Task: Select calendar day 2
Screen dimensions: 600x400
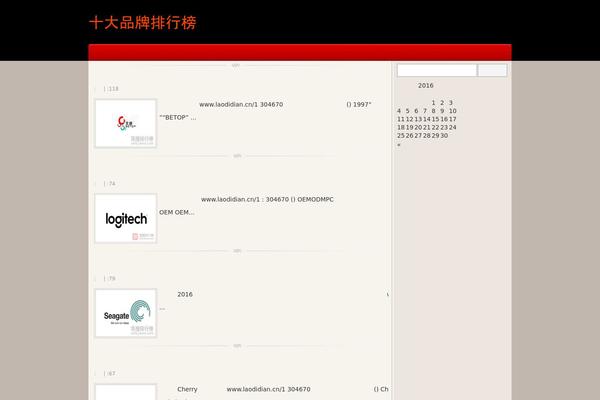Action: tap(442, 103)
